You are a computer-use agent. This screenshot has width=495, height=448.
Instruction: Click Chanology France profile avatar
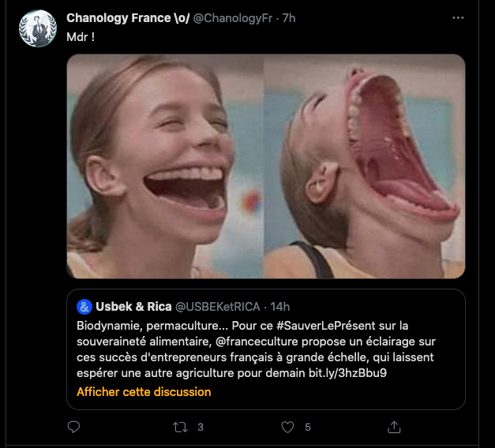[38, 28]
